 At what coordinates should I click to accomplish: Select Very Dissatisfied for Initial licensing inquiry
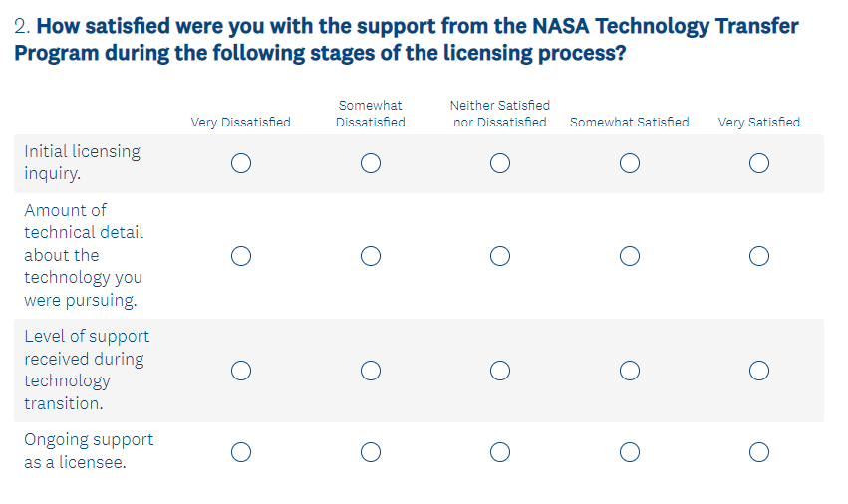point(240,163)
